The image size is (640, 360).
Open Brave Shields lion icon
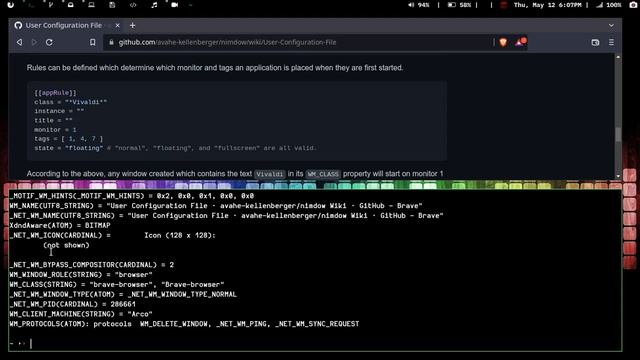[x=503, y=42]
